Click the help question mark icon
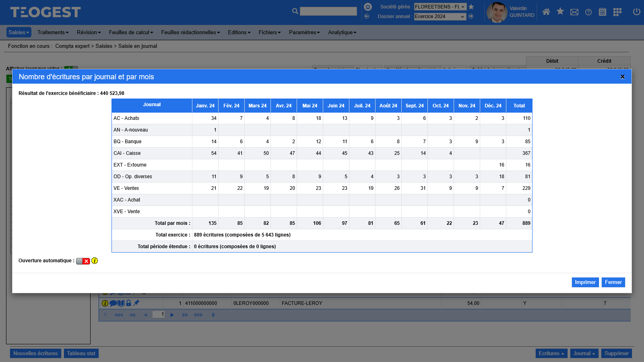The height and width of the screenshot is (362, 644). point(588,12)
